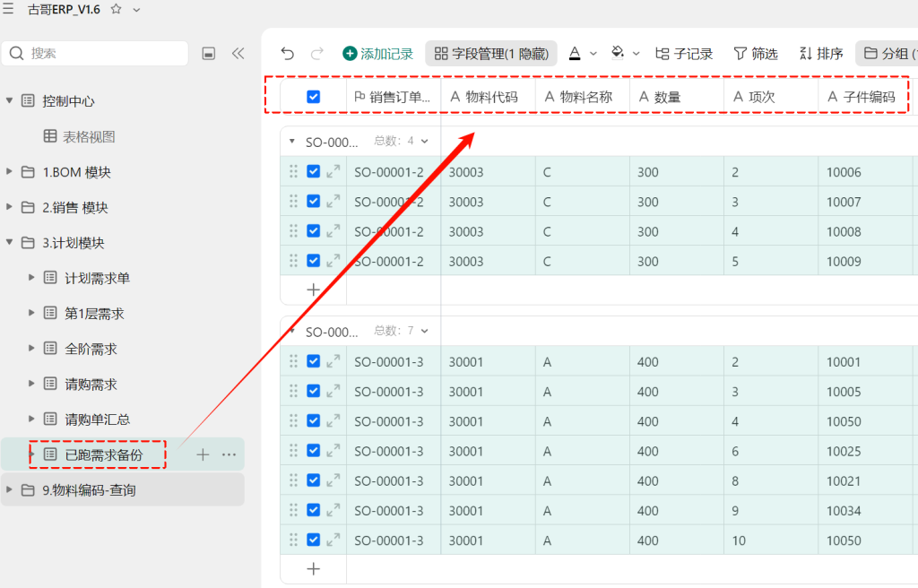
Task: Collapse the second SO-000... group with 总数 7
Action: (x=292, y=331)
